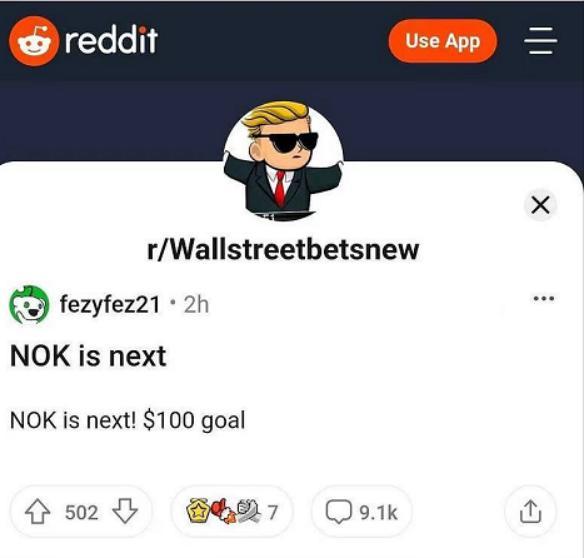Tap the Use App button

click(442, 41)
